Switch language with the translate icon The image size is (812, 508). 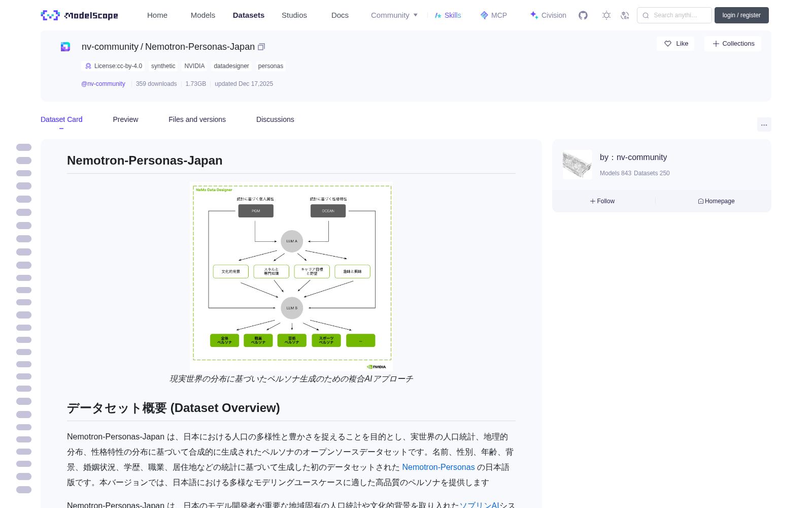click(625, 15)
